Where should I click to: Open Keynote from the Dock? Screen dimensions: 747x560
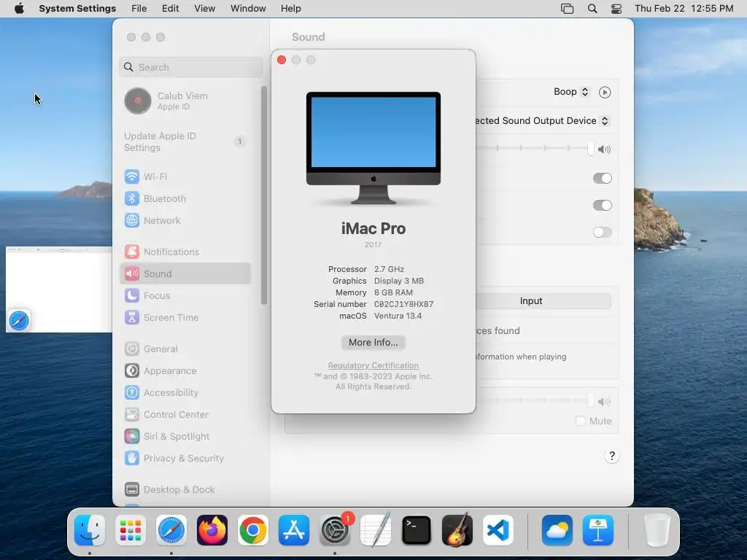[598, 530]
